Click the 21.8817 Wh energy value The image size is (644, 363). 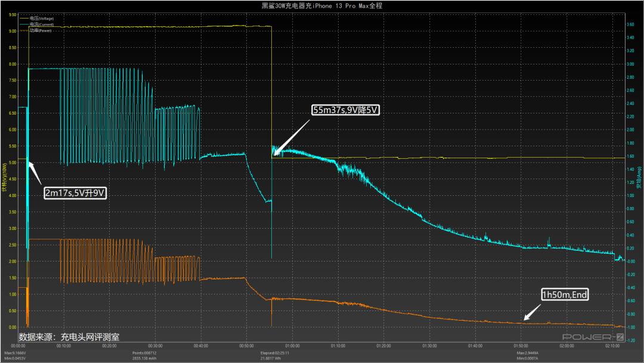pos(271,358)
